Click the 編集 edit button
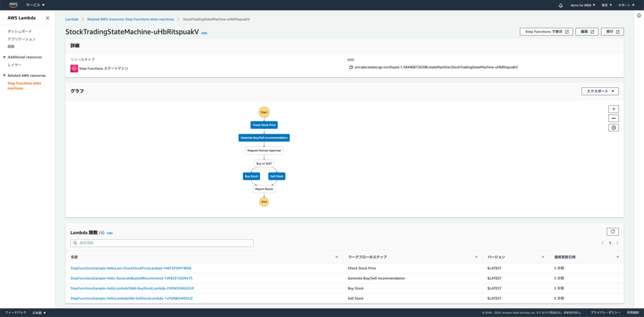 [587, 32]
